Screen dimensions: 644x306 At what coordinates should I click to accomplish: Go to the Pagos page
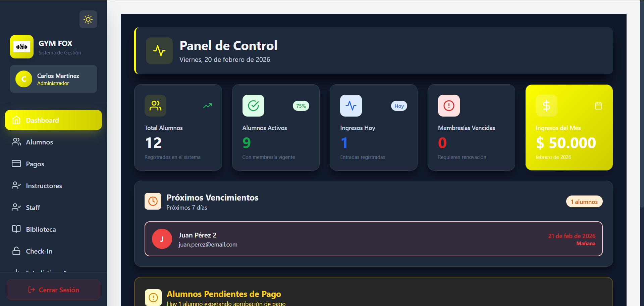coord(35,164)
